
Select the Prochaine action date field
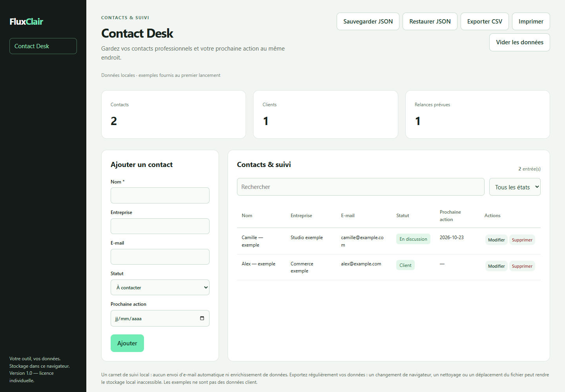click(160, 318)
